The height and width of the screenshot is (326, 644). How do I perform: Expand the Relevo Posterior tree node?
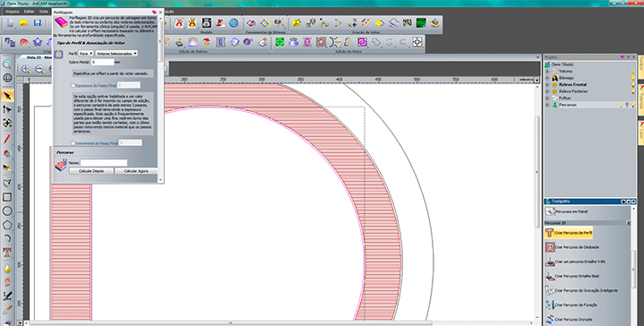click(x=547, y=91)
